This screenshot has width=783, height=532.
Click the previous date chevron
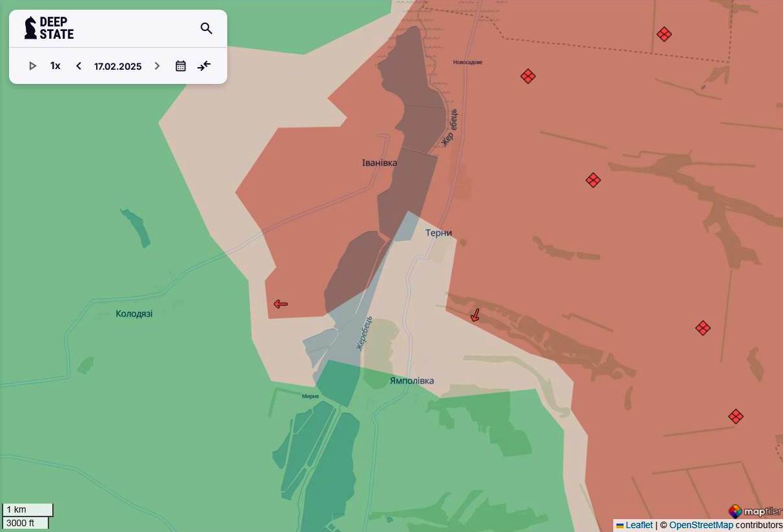click(x=78, y=65)
